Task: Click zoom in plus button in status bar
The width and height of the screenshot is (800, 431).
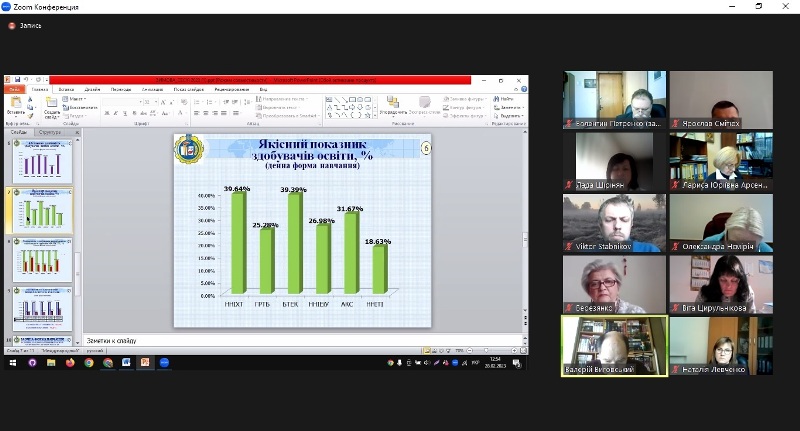Action: (514, 350)
